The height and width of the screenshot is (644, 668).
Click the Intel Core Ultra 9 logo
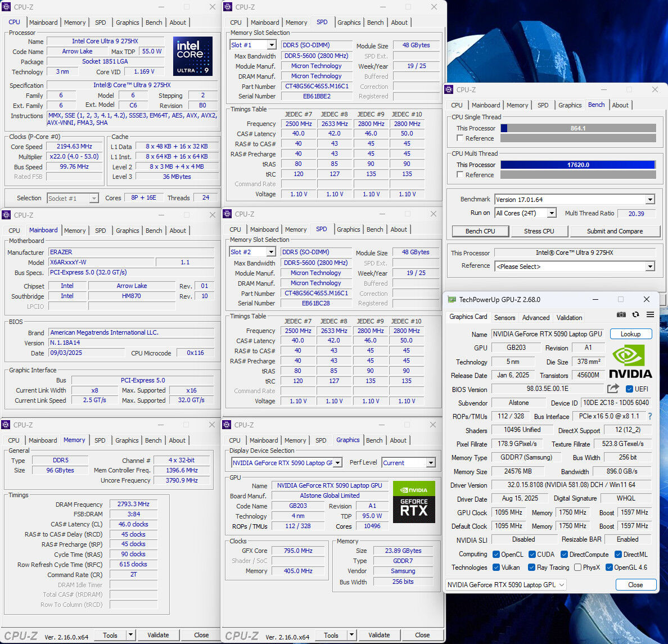(x=192, y=56)
